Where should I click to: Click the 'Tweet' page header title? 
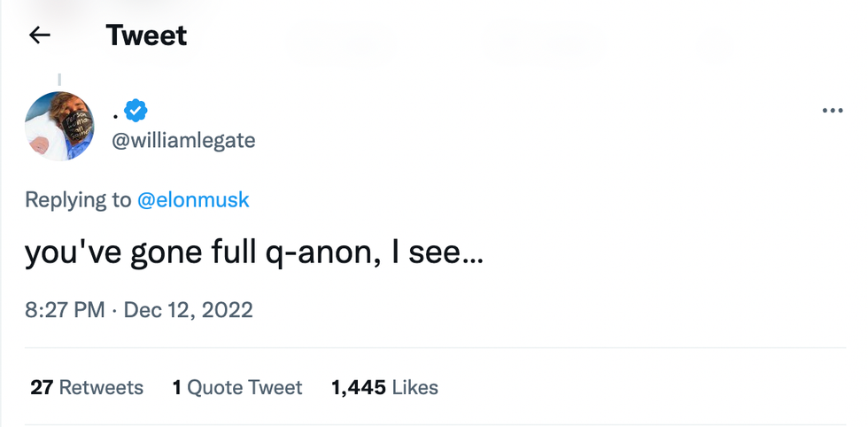click(146, 35)
